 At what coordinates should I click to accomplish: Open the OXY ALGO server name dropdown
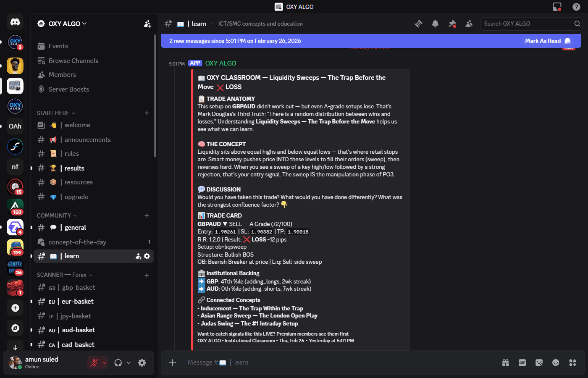(x=62, y=24)
